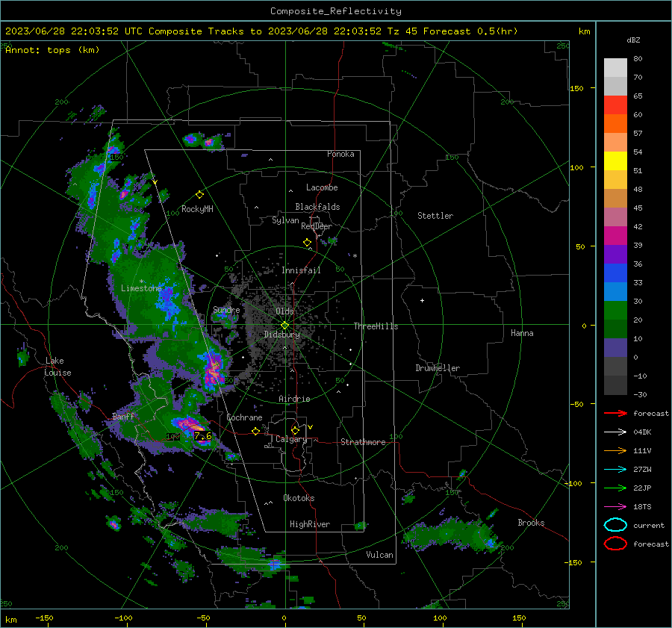Screen dimensions: 672x628
Task: Click the yellow diamond marker beside RockyMH
Action: (199, 195)
